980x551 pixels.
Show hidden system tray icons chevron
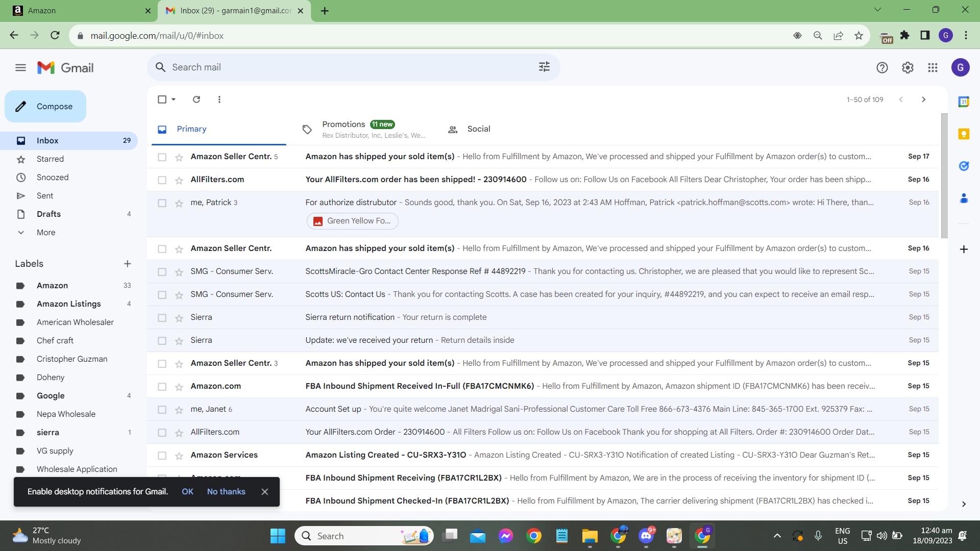[x=777, y=536]
